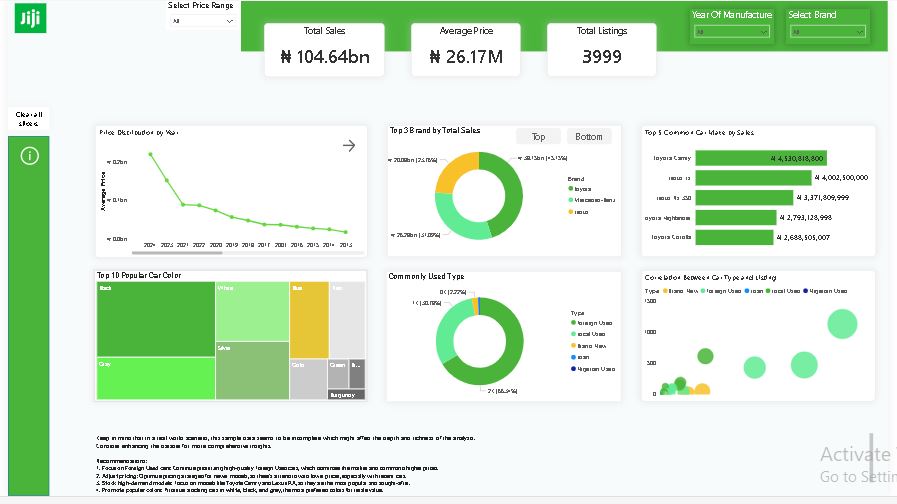Select the large green Foreign Used donut segment
The width and height of the screenshot is (897, 504).
(x=509, y=358)
